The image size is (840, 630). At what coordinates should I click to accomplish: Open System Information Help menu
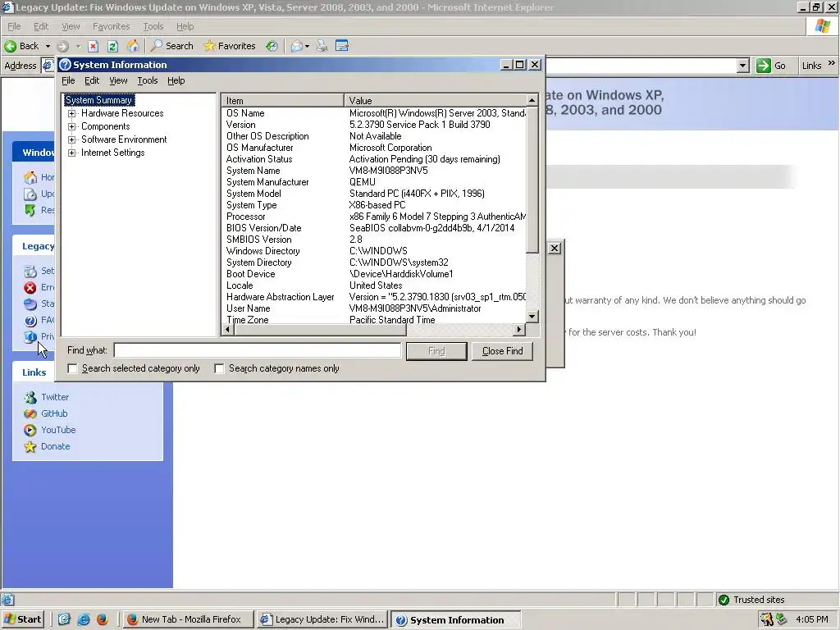click(176, 80)
